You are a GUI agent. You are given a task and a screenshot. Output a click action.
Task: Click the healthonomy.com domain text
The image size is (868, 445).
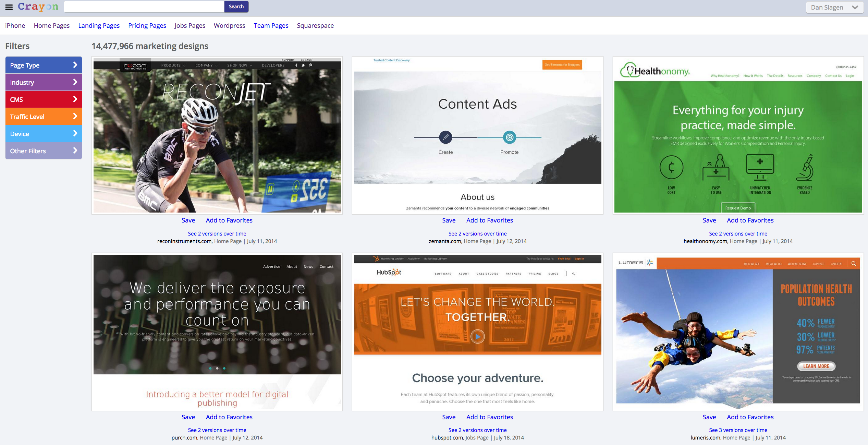(x=705, y=241)
